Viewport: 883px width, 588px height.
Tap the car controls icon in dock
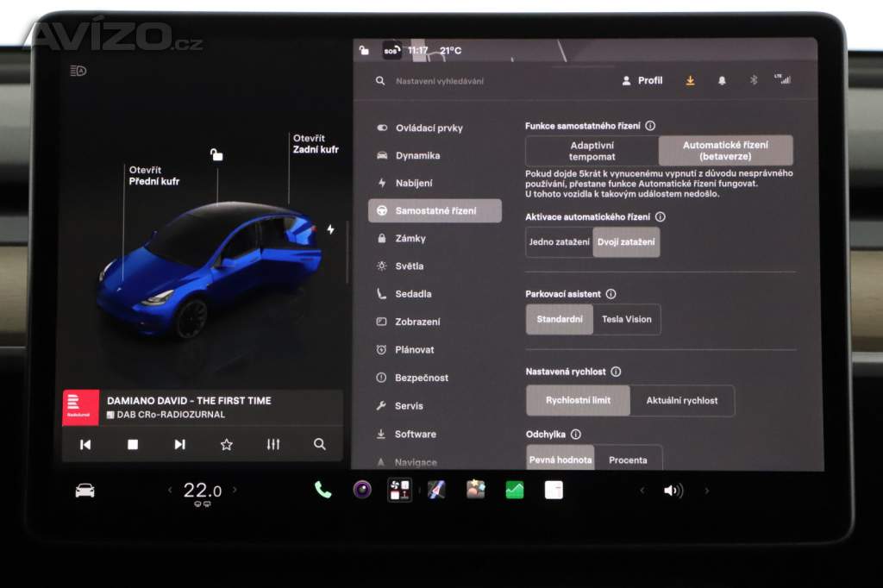(85, 491)
